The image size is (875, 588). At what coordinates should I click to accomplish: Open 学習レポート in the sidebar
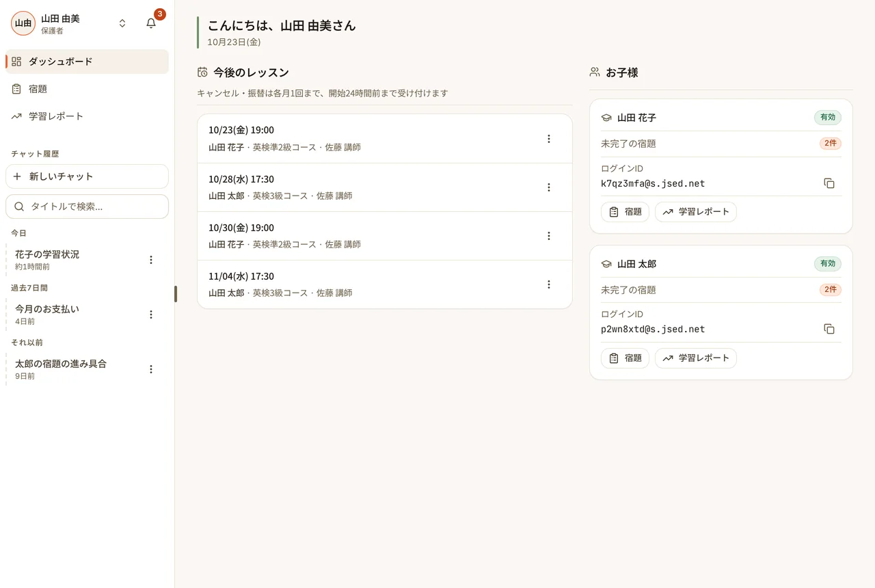(x=87, y=116)
